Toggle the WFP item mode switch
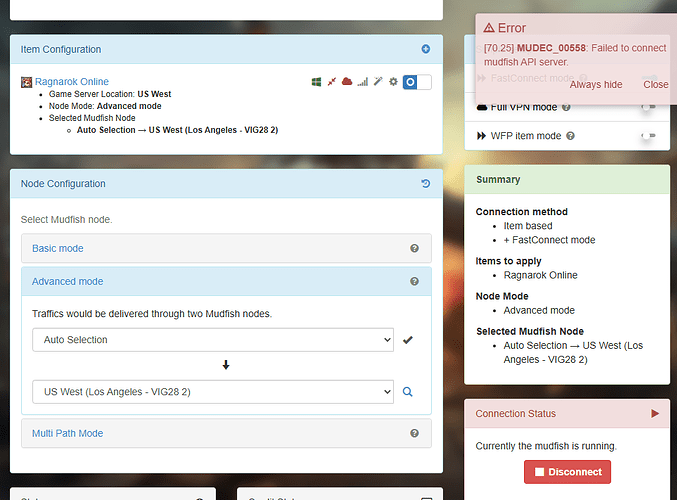The height and width of the screenshot is (500, 677). click(649, 136)
